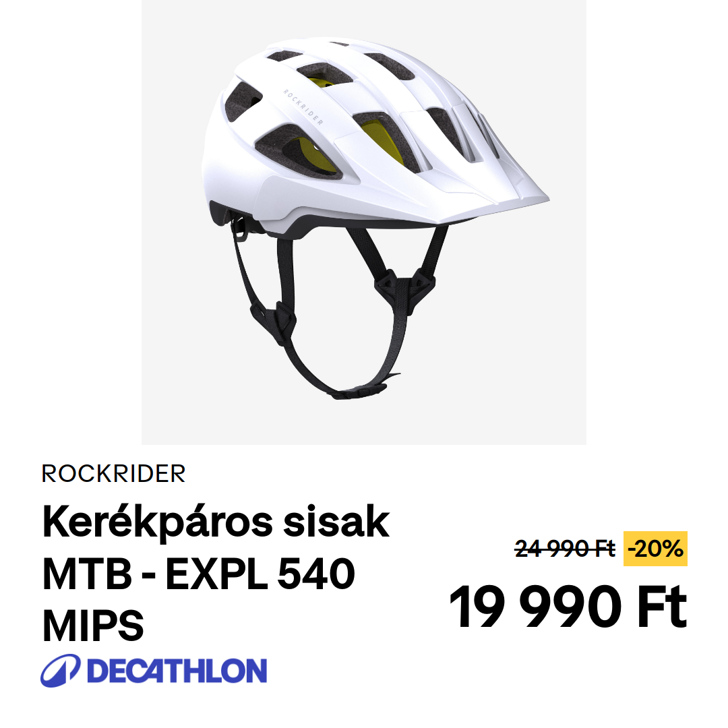
Task: Select the 19 990 Ft current price
Action: (x=568, y=607)
